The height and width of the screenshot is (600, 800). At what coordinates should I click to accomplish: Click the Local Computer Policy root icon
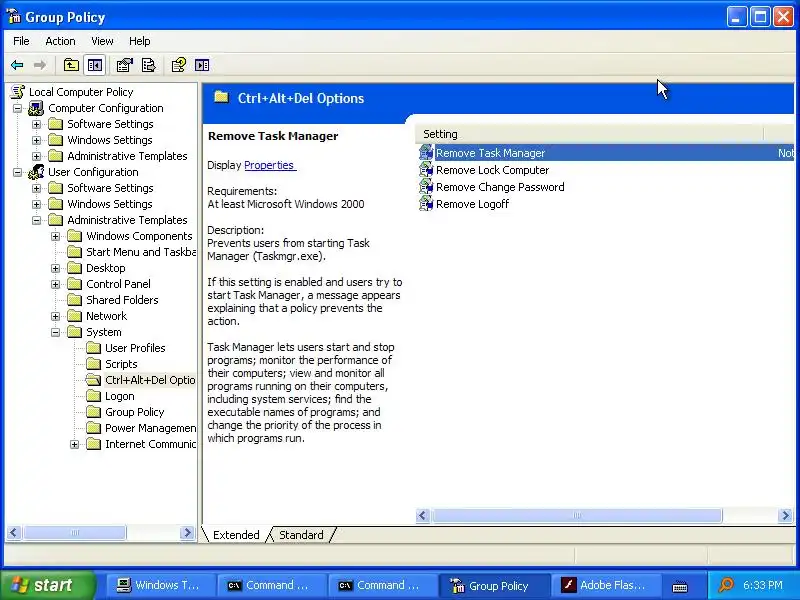click(x=18, y=92)
